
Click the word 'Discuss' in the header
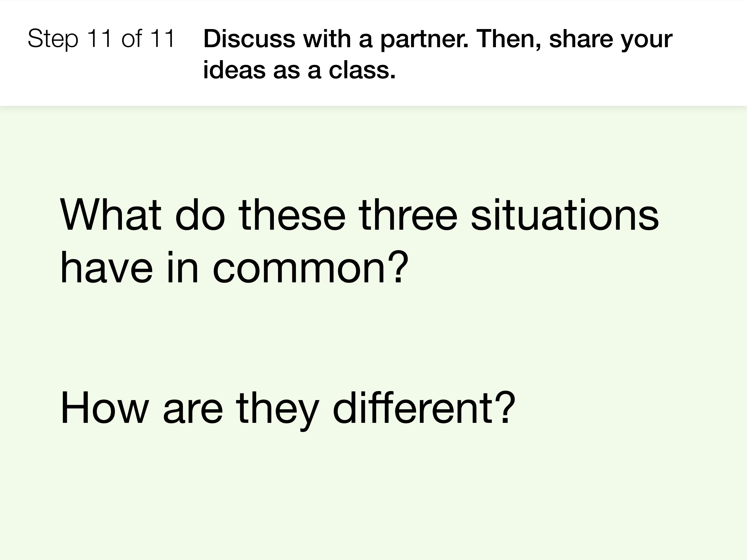point(249,38)
